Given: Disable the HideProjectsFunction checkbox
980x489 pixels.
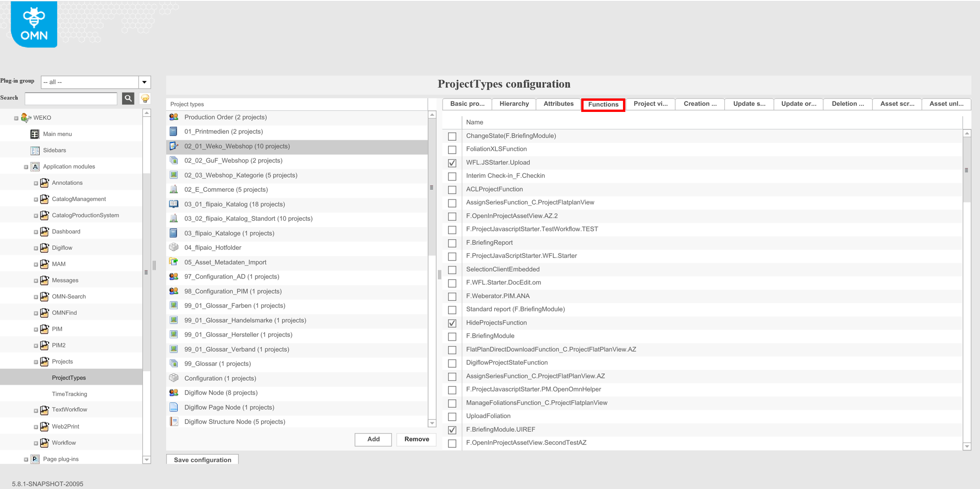Looking at the screenshot, I should [x=452, y=323].
